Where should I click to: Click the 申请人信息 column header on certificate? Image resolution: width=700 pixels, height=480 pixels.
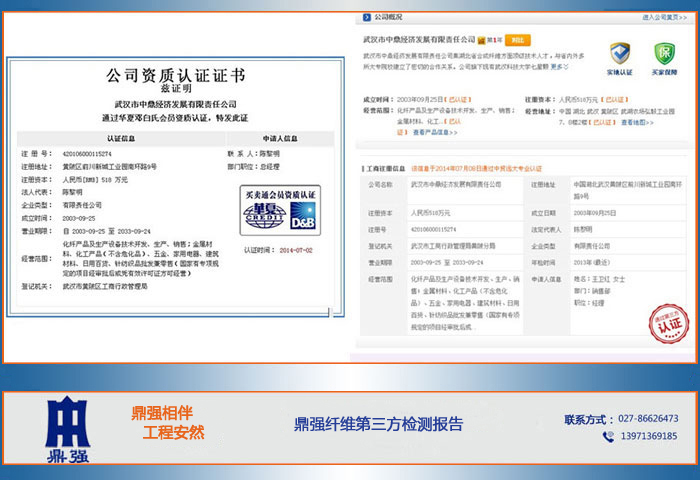tap(280, 138)
